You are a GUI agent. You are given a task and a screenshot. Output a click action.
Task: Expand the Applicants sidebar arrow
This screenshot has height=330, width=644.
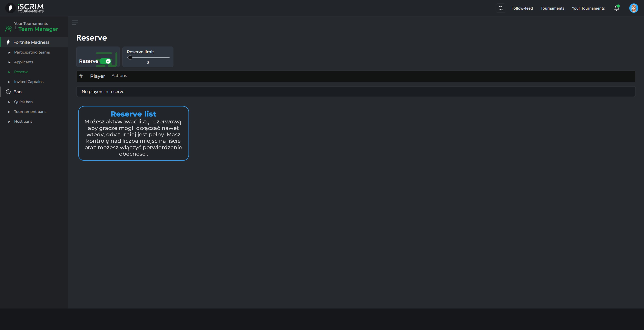click(9, 62)
